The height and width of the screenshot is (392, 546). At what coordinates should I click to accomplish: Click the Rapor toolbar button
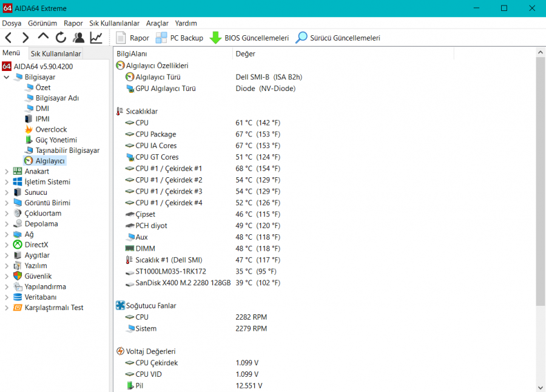pos(132,38)
